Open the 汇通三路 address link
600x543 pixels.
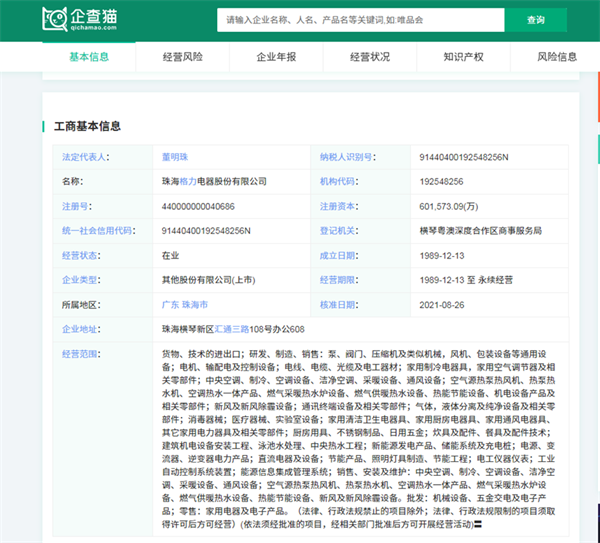pos(232,329)
